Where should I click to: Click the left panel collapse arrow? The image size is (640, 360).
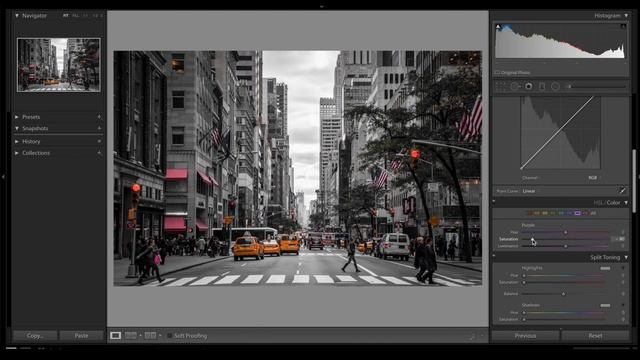[3, 176]
